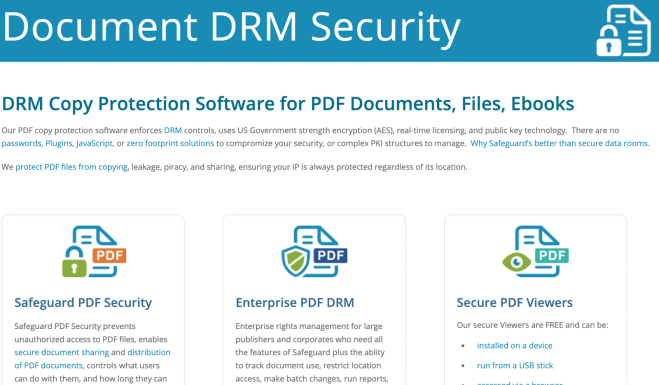Open zero footprint solutions link
The height and width of the screenshot is (385, 659).
coord(170,143)
